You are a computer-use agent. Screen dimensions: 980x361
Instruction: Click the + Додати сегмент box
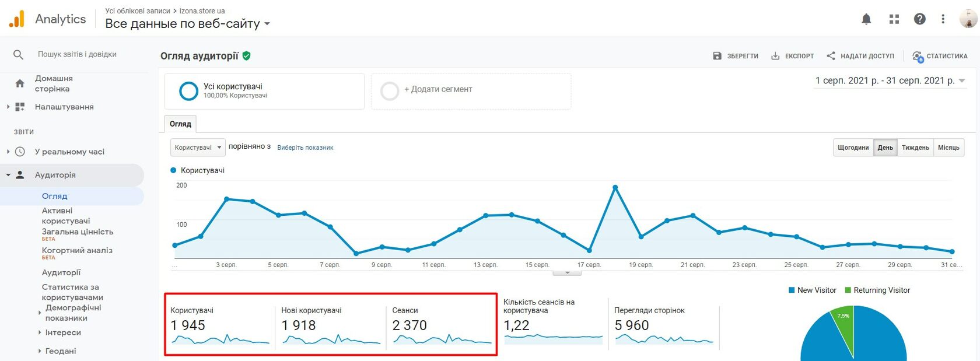tap(471, 90)
